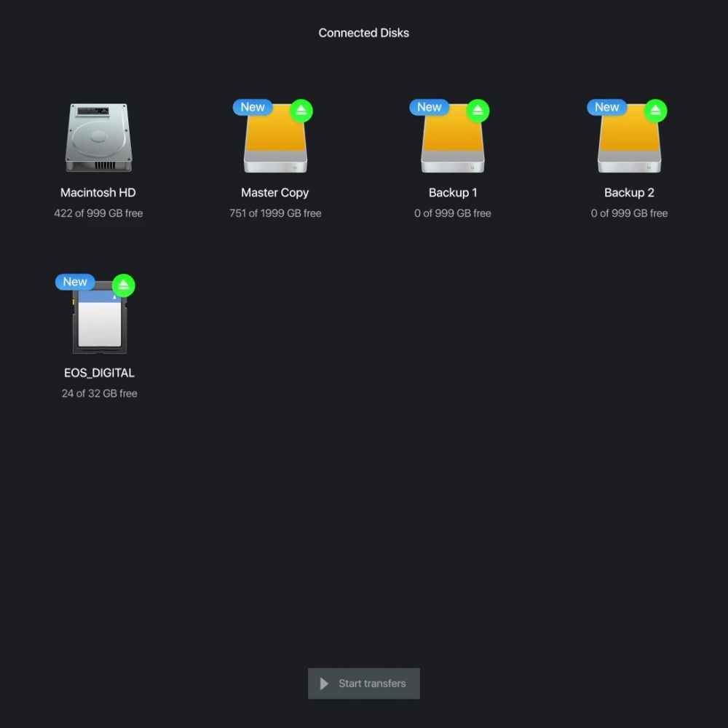The width and height of the screenshot is (728, 728).
Task: Click the Backup 2 label
Action: [629, 193]
